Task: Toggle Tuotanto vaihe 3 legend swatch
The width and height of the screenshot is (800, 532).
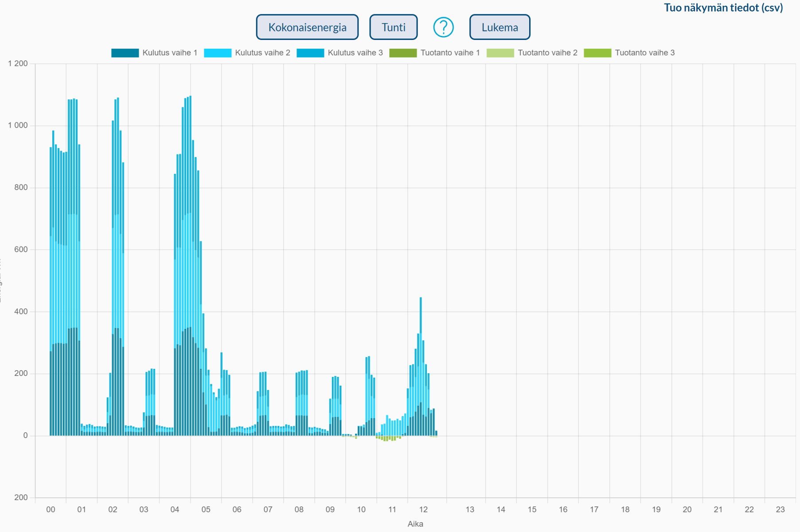Action: [x=597, y=53]
